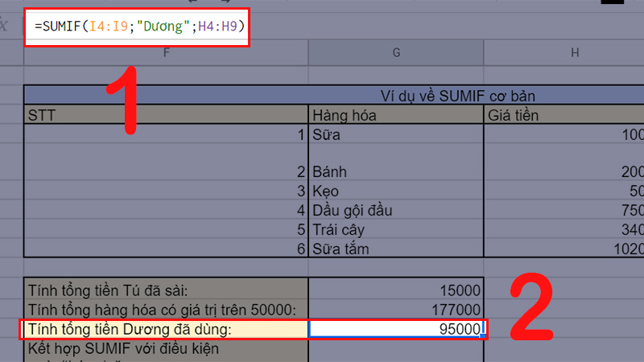Image resolution: width=644 pixels, height=362 pixels.
Task: Click the cell with value 15000
Action: (x=395, y=290)
